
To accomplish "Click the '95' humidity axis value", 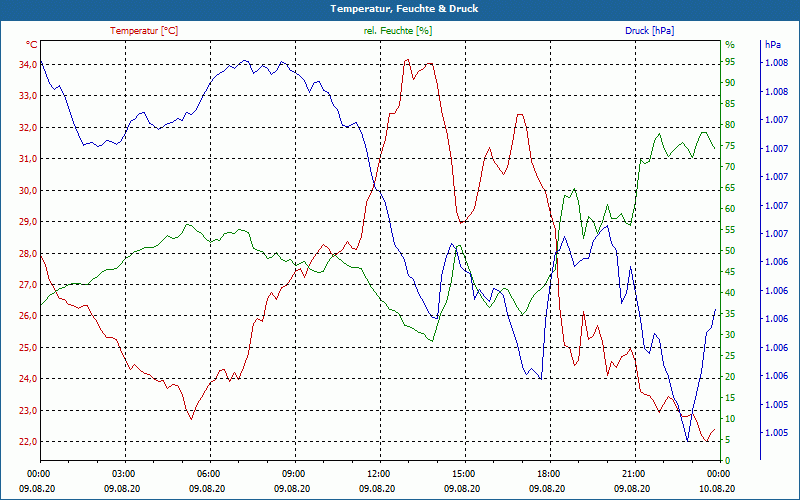I will click(x=730, y=62).
